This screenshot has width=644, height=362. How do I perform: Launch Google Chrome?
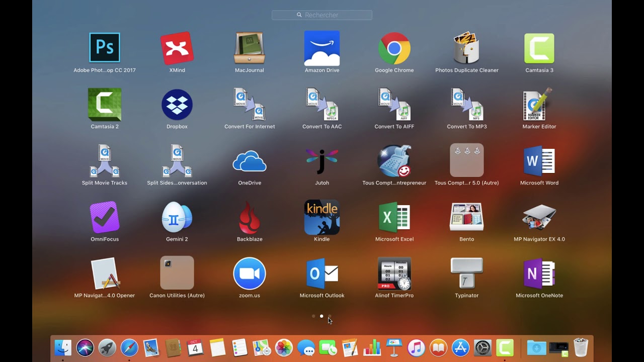pos(394,48)
